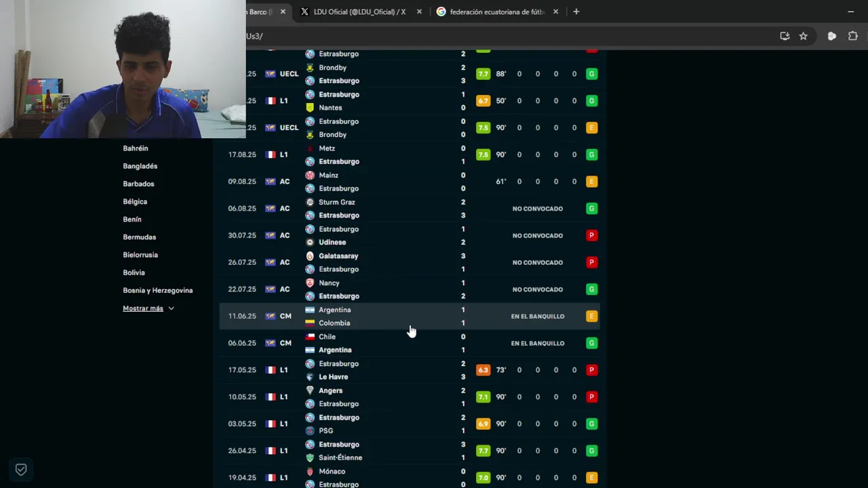The image size is (868, 488).
Task: Open the Chile vs Argentina 06.06.25 match
Action: (x=409, y=343)
